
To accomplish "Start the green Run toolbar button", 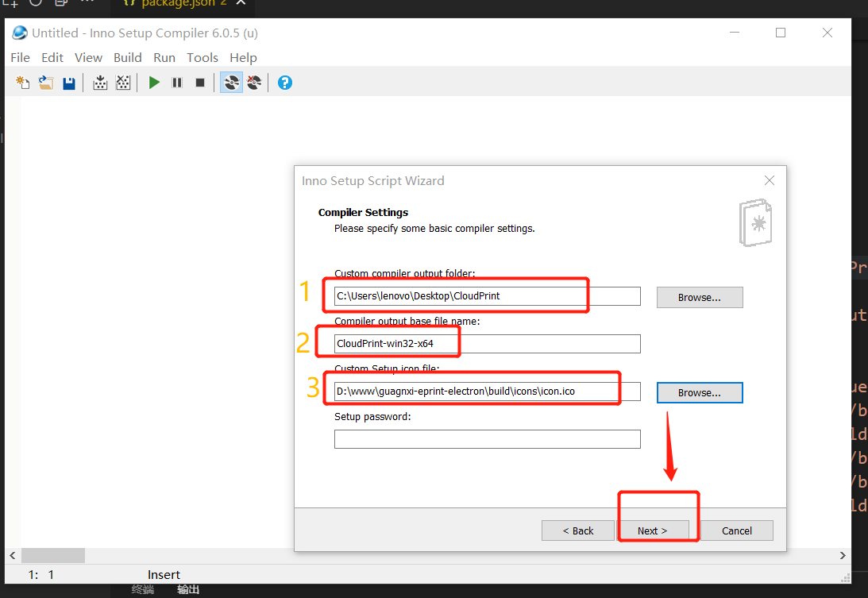I will [x=154, y=83].
